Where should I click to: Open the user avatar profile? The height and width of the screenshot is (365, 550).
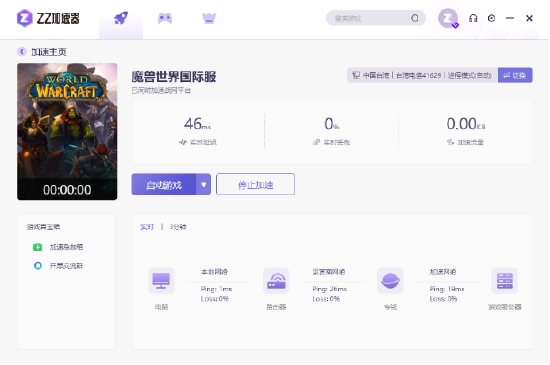[x=448, y=18]
